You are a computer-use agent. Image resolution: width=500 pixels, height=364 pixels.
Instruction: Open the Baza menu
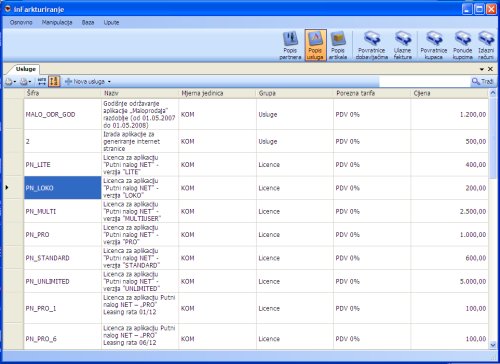tap(88, 22)
